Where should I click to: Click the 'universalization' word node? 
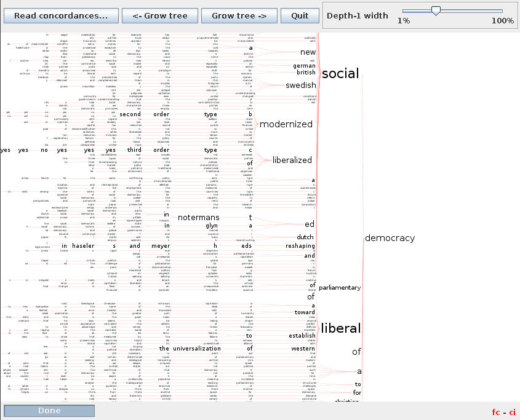pyautogui.click(x=197, y=349)
